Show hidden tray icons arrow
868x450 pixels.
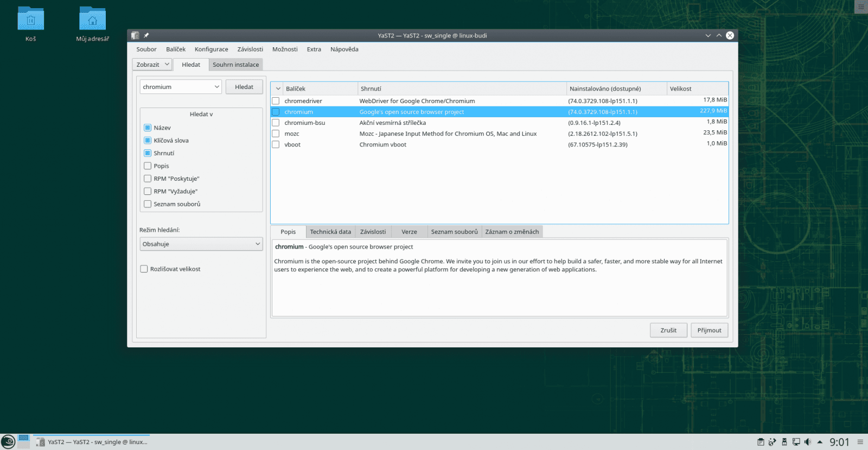(820, 442)
